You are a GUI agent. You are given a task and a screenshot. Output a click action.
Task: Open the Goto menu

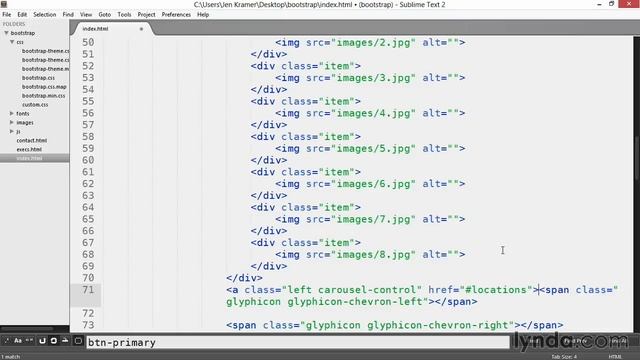click(x=104, y=14)
